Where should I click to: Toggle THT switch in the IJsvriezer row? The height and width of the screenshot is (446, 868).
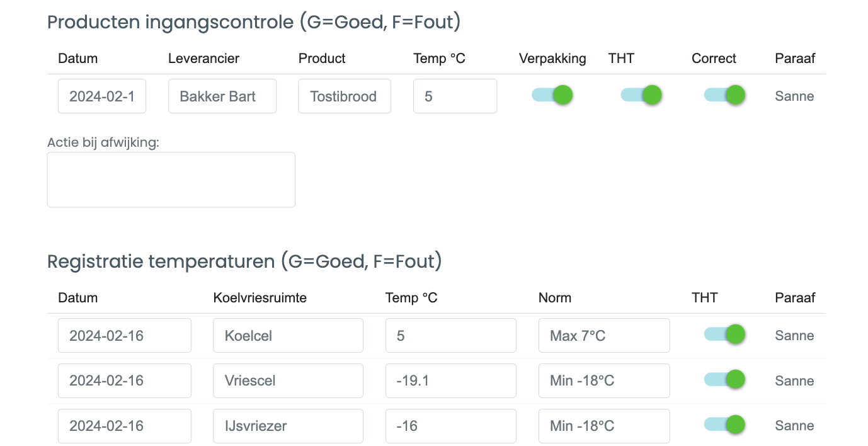pos(724,425)
